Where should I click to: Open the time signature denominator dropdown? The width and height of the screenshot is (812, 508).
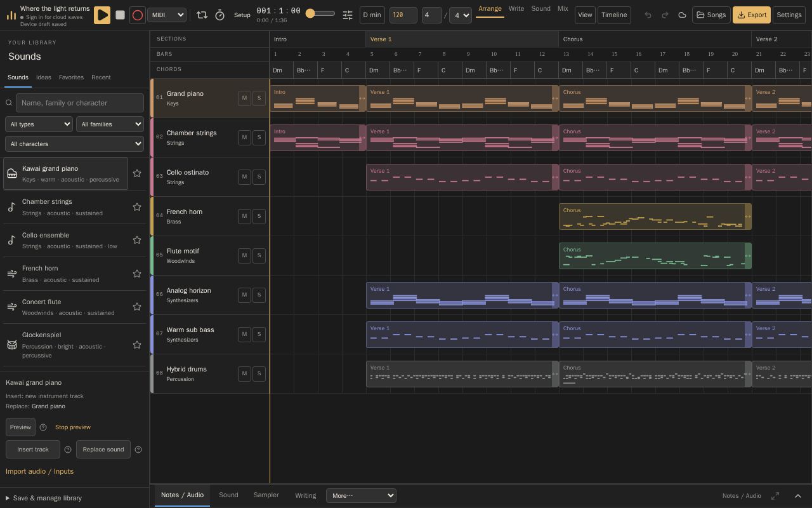point(461,15)
